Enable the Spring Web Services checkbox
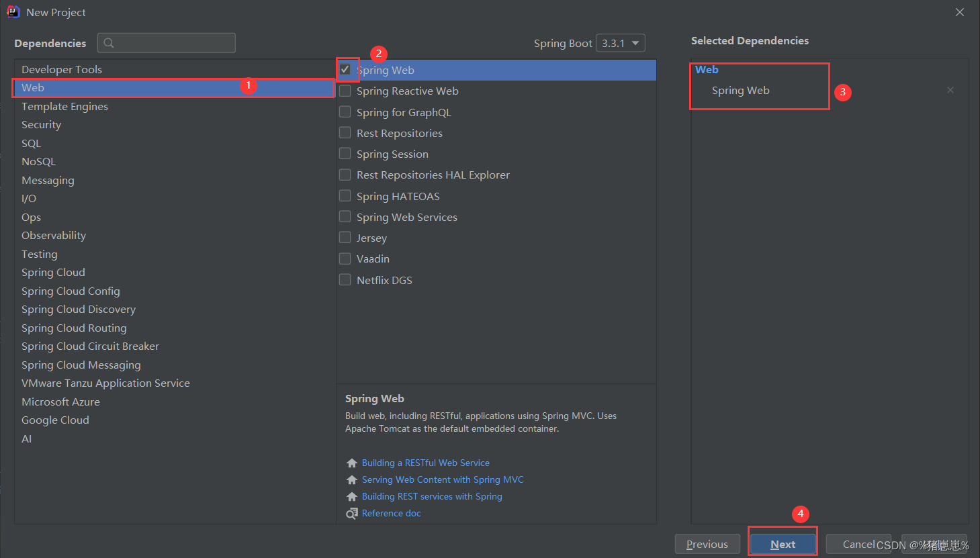 [x=345, y=216]
